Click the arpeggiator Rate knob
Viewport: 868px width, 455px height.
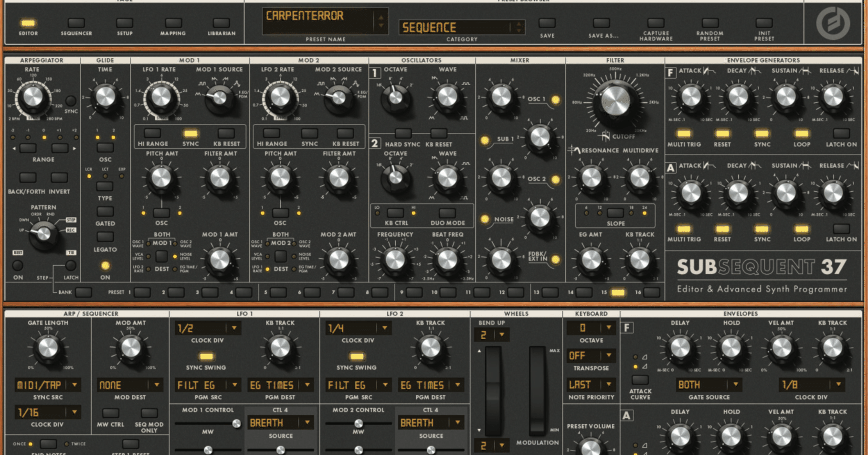click(x=32, y=97)
